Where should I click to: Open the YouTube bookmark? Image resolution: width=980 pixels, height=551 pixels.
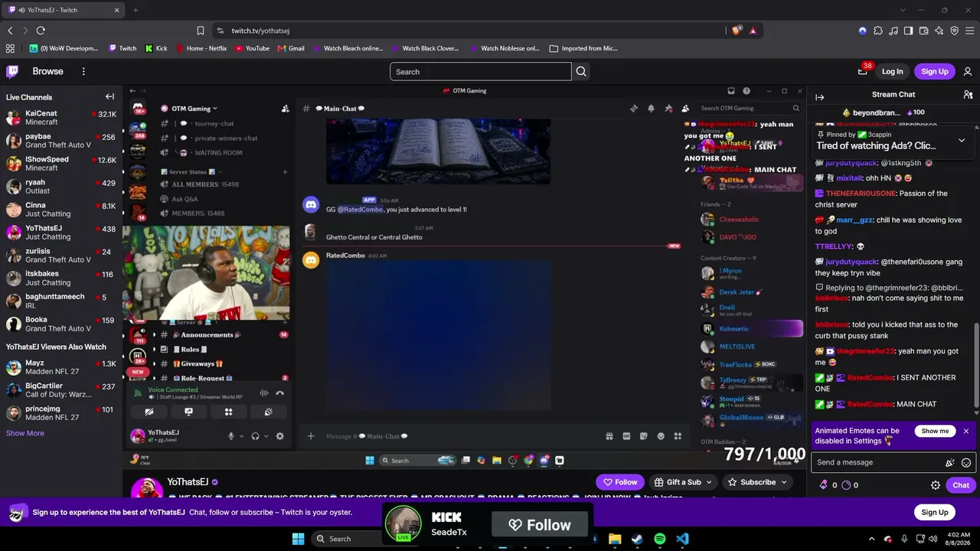(252, 48)
